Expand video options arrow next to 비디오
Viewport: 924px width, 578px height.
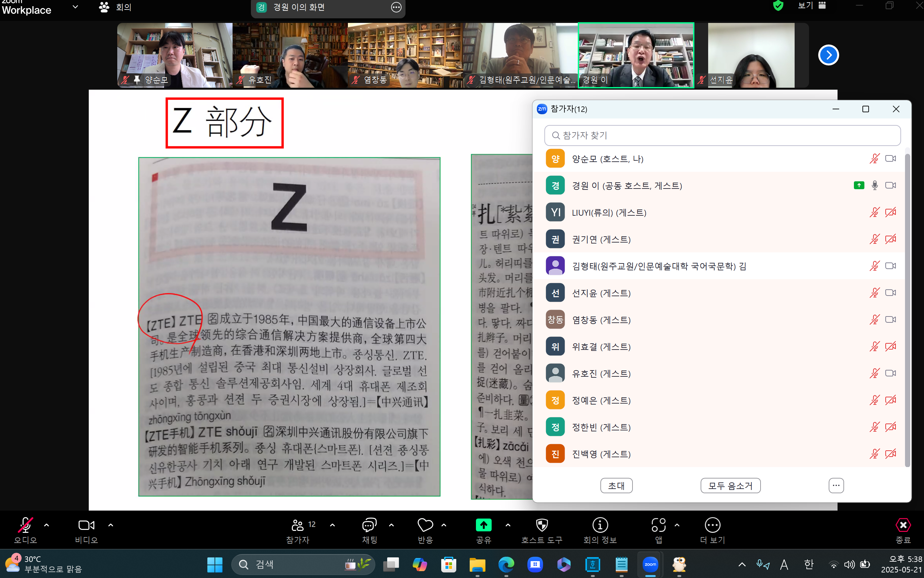click(x=110, y=525)
